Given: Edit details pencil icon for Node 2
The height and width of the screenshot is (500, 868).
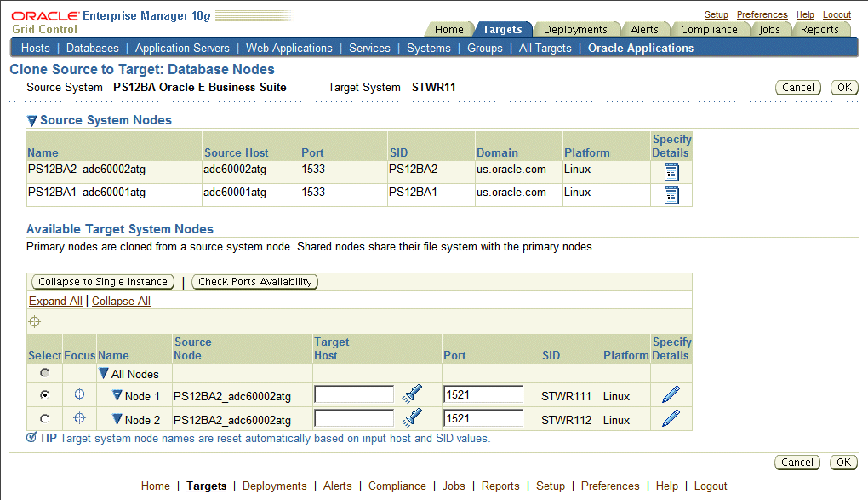Looking at the screenshot, I should [671, 418].
